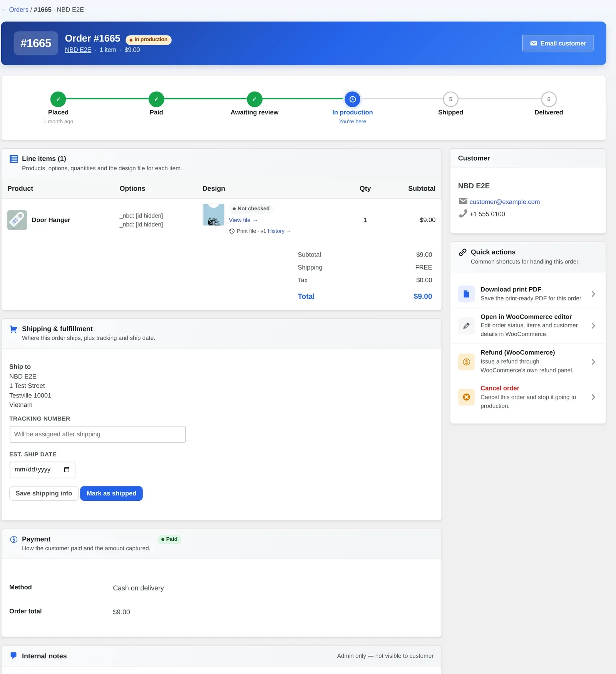The height and width of the screenshot is (674, 616).
Task: Click the Cancel order X icon
Action: coord(466,397)
